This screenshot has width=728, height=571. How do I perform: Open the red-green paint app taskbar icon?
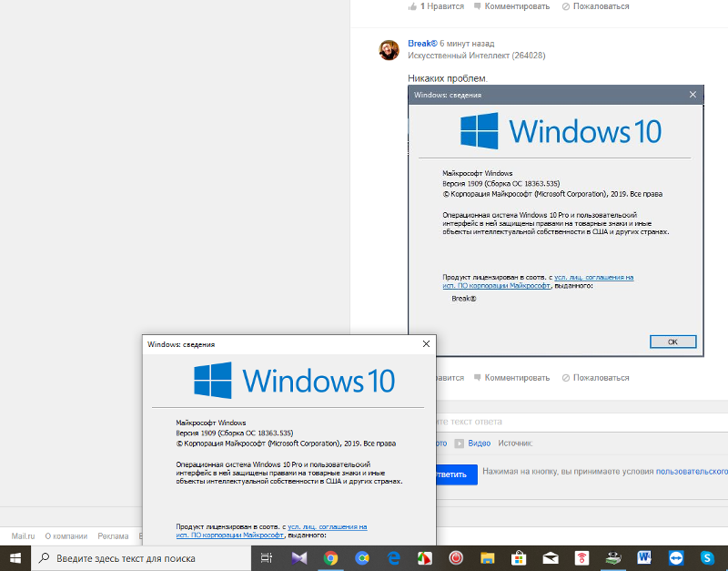pos(424,558)
